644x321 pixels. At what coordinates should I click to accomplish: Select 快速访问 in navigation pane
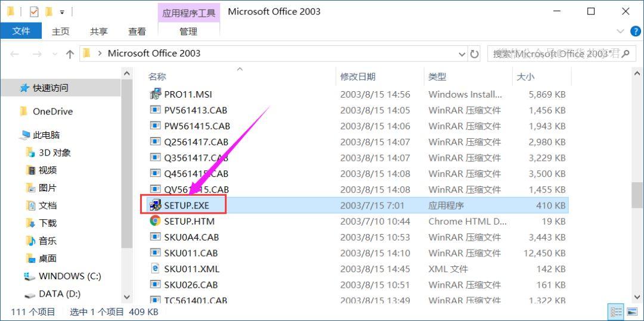(x=60, y=88)
